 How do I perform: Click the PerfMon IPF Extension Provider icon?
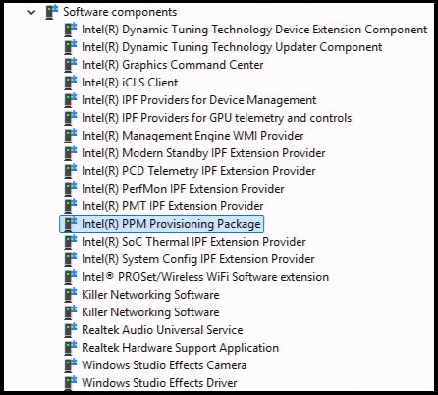click(71, 189)
